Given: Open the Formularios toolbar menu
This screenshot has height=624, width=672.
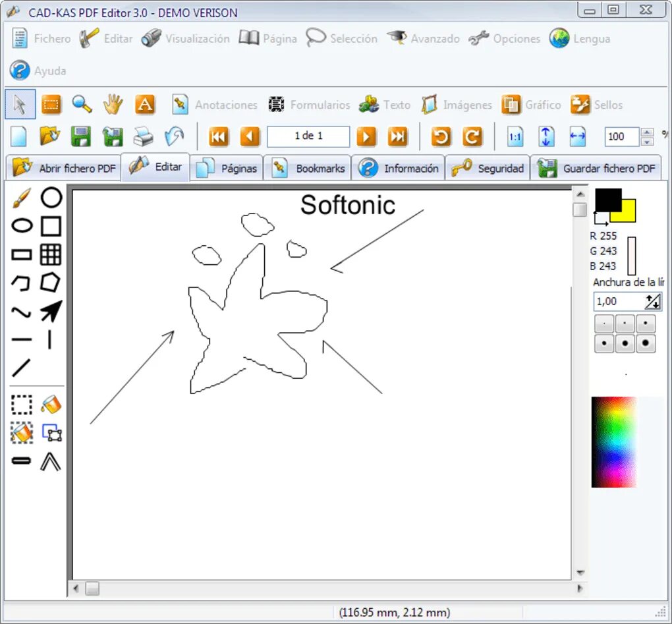Looking at the screenshot, I should pyautogui.click(x=308, y=105).
